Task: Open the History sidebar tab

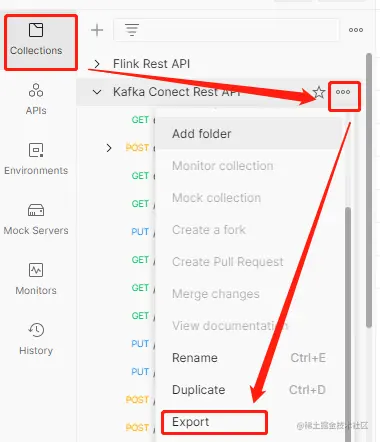Action: click(x=36, y=339)
